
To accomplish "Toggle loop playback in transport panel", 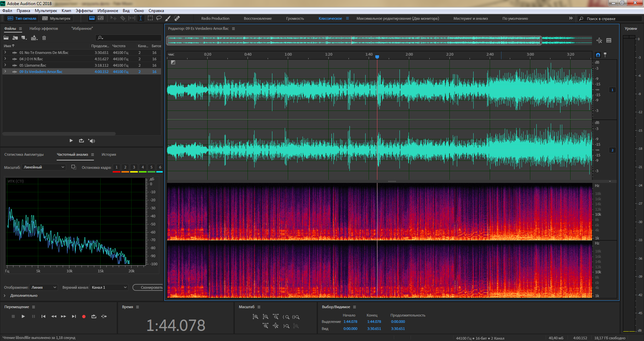I will tap(94, 317).
